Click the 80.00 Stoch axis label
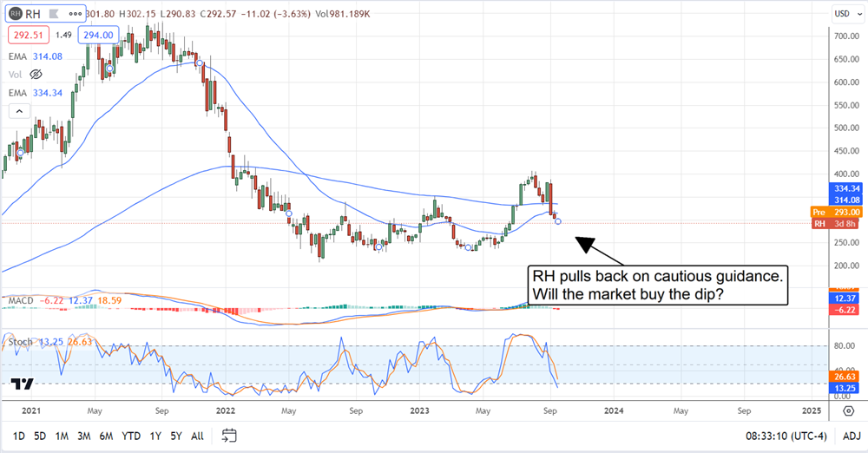The image size is (868, 453). tap(845, 346)
